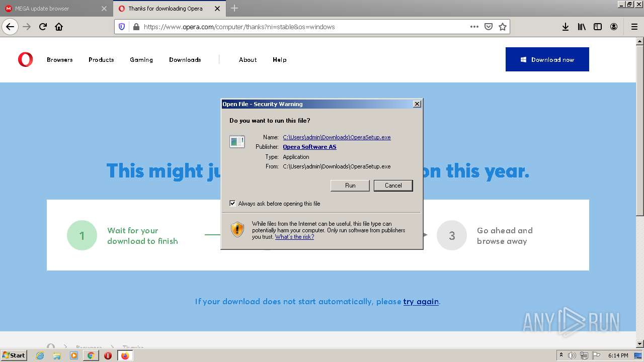Open tracking protection shield in address bar
This screenshot has height=362, width=644.
[122, 27]
